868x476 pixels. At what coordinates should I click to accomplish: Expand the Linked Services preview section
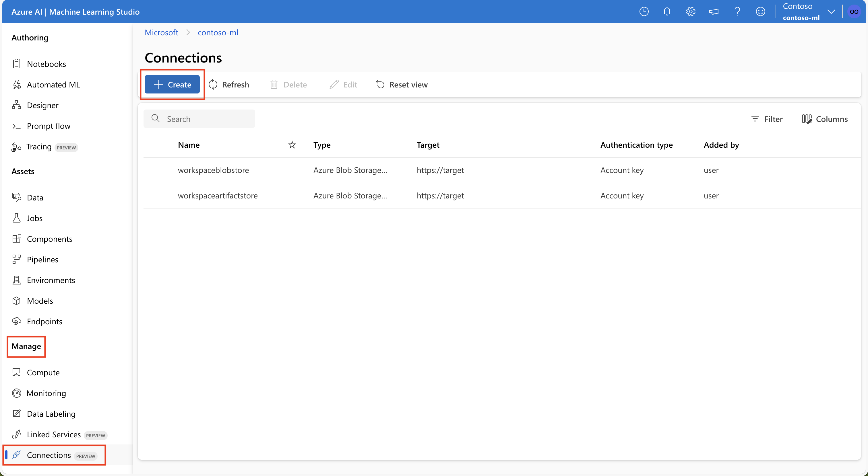[x=53, y=434]
